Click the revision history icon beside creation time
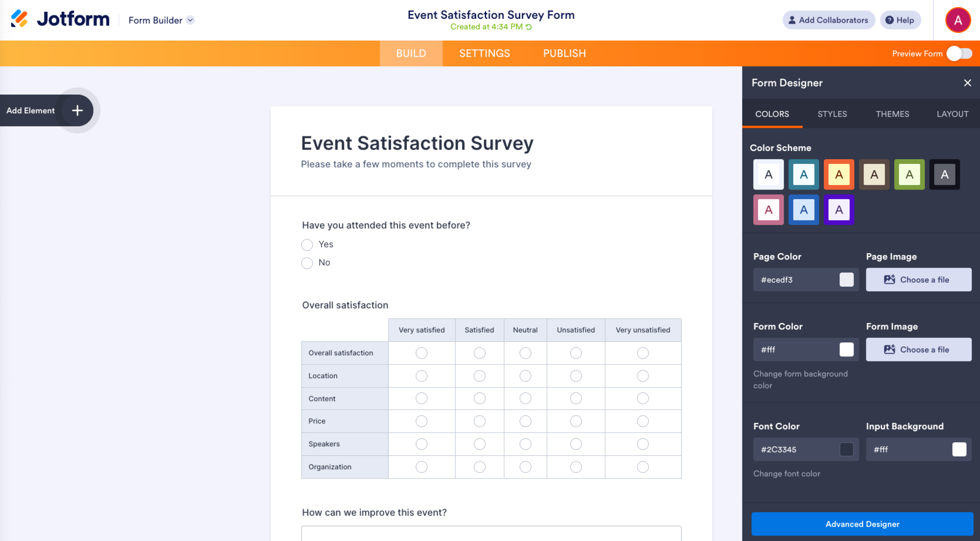Viewport: 980px width, 541px height. (x=529, y=26)
